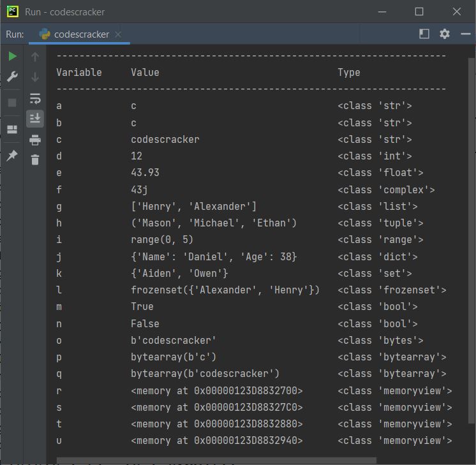This screenshot has height=465, width=476.
Task: Click the <class 'bool'> type in row m
Action: click(x=377, y=307)
